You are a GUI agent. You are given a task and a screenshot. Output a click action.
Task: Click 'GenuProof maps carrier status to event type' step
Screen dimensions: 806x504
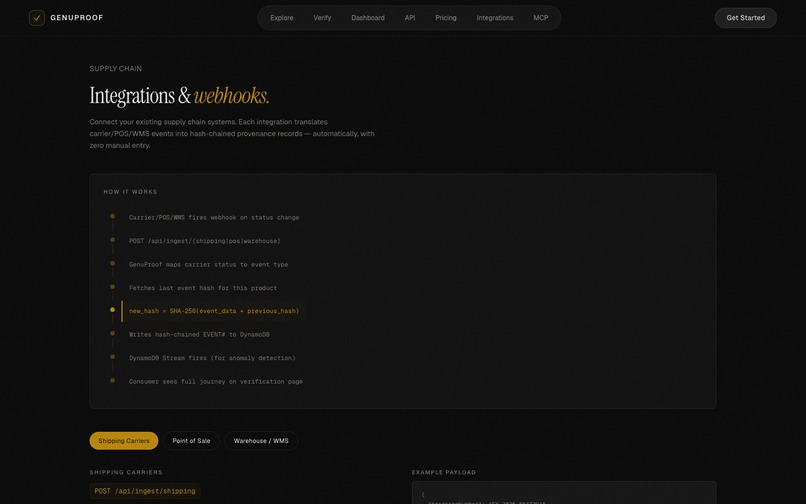pos(208,264)
